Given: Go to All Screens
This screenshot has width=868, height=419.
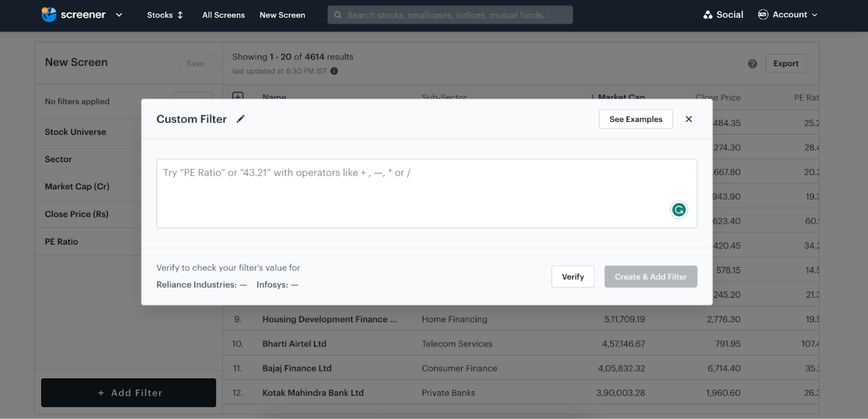Looking at the screenshot, I should pos(223,15).
